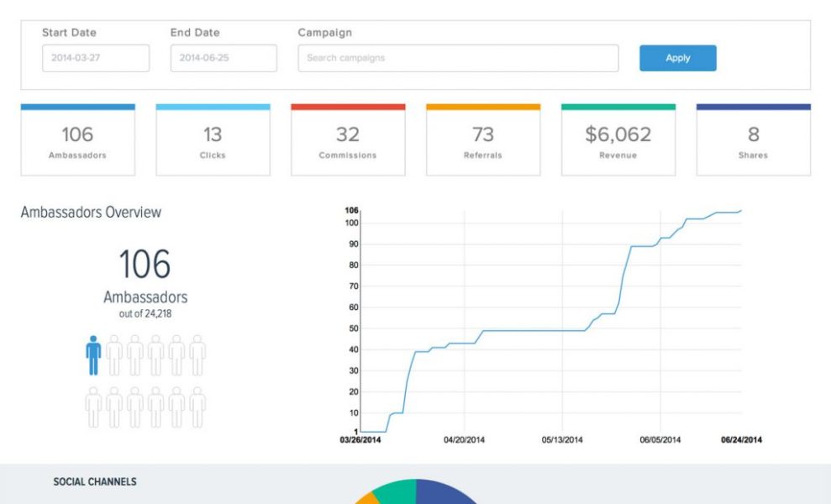
Task: Click the Apply button
Action: pyautogui.click(x=678, y=58)
